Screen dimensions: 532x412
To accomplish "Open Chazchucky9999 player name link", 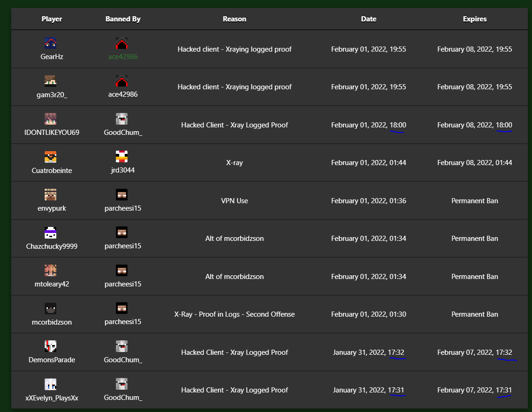I will 52,246.
